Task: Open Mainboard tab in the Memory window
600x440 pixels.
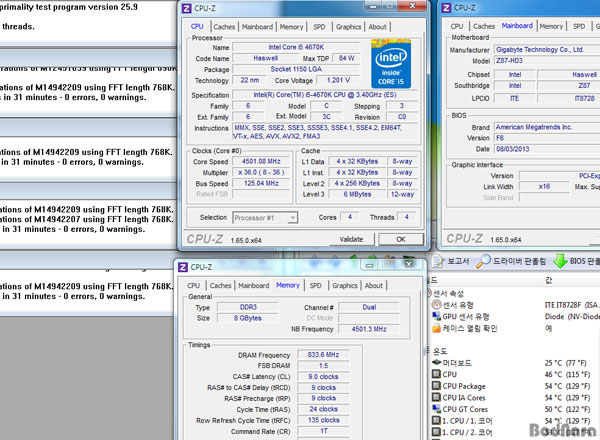Action: pyautogui.click(x=254, y=285)
